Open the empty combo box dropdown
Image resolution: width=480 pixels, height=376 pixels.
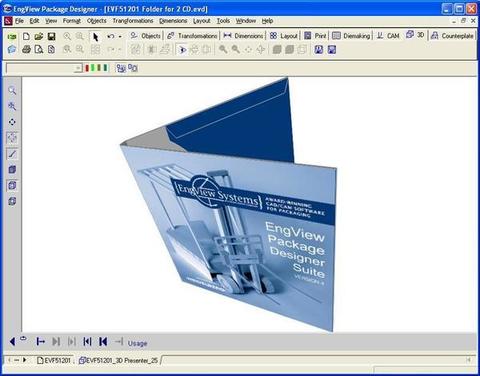pyautogui.click(x=78, y=68)
